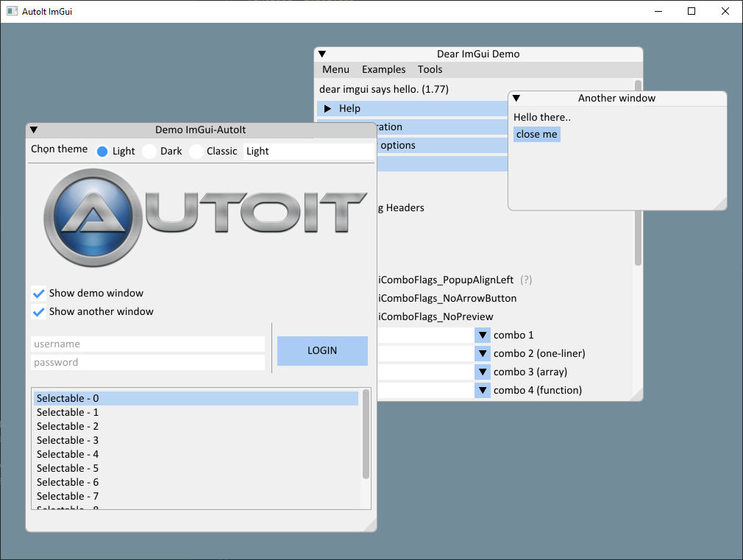Uncheck Show demo window
This screenshot has width=743, height=560.
38,294
